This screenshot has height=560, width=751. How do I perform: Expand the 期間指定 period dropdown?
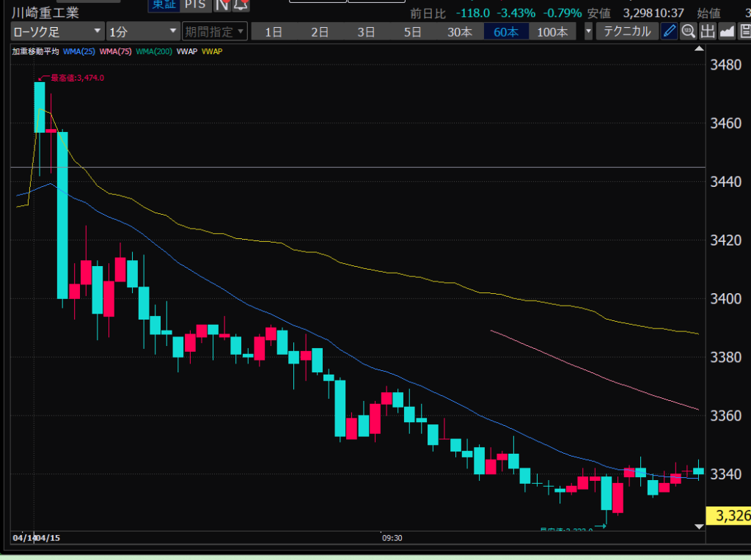click(x=213, y=32)
